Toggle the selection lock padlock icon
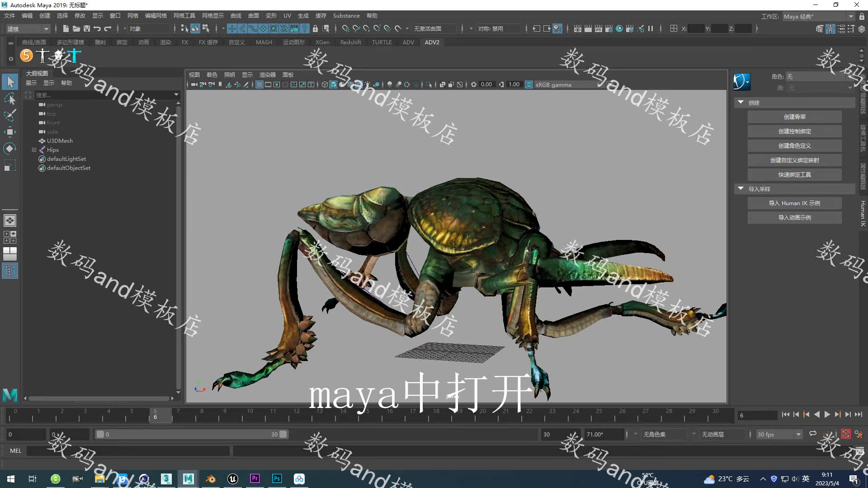The image size is (868, 488). coord(316,28)
